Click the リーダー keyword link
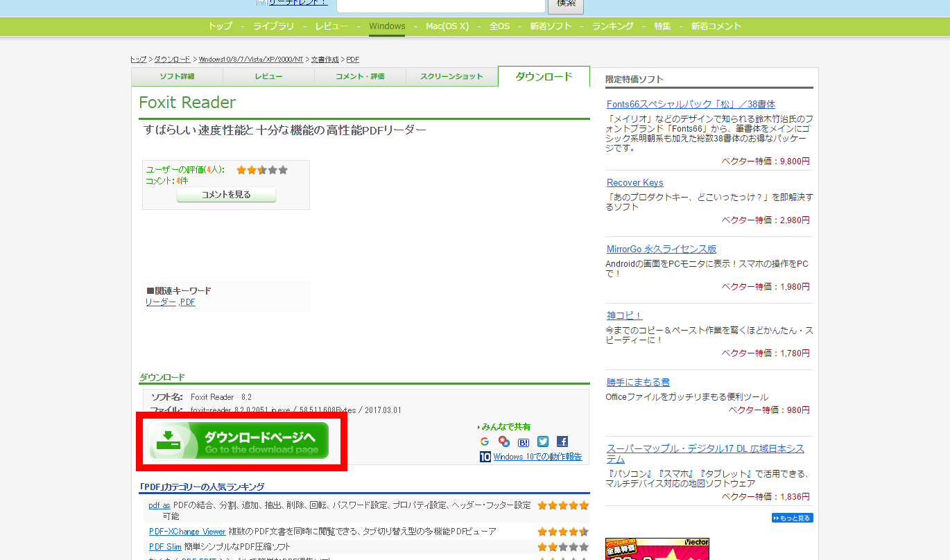This screenshot has height=560, width=950. (161, 302)
